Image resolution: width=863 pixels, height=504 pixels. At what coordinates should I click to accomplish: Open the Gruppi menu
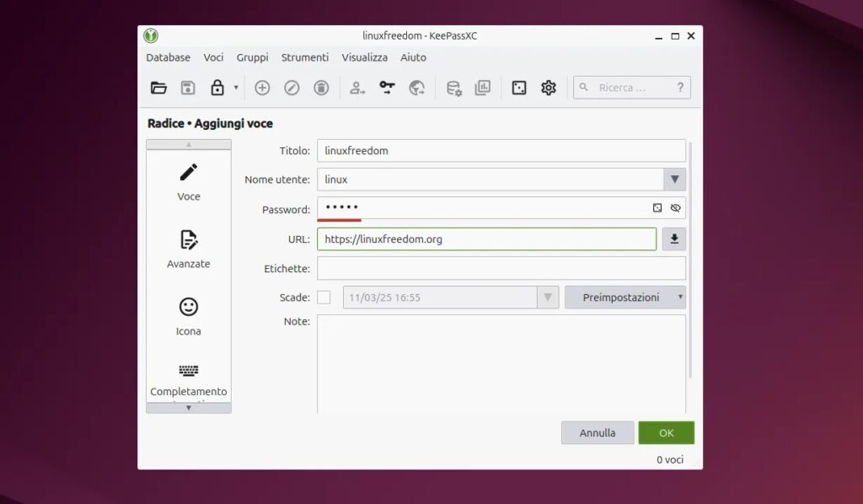252,57
